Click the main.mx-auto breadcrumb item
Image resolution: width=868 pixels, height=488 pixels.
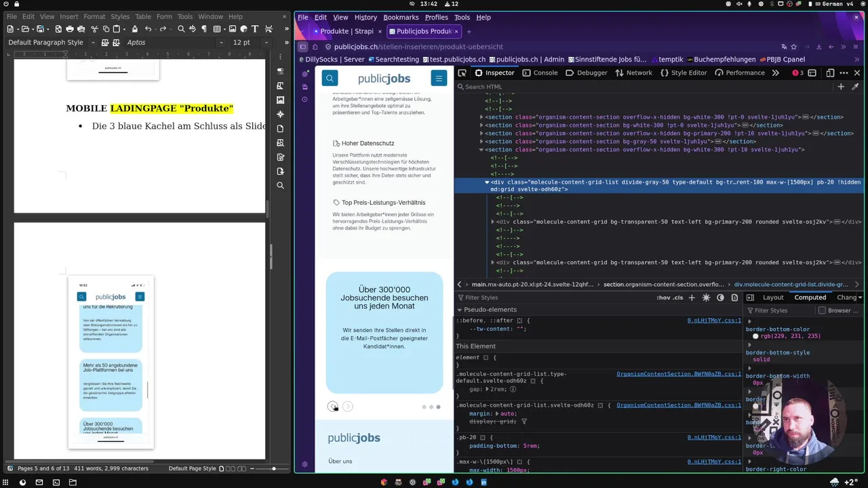pyautogui.click(x=532, y=285)
